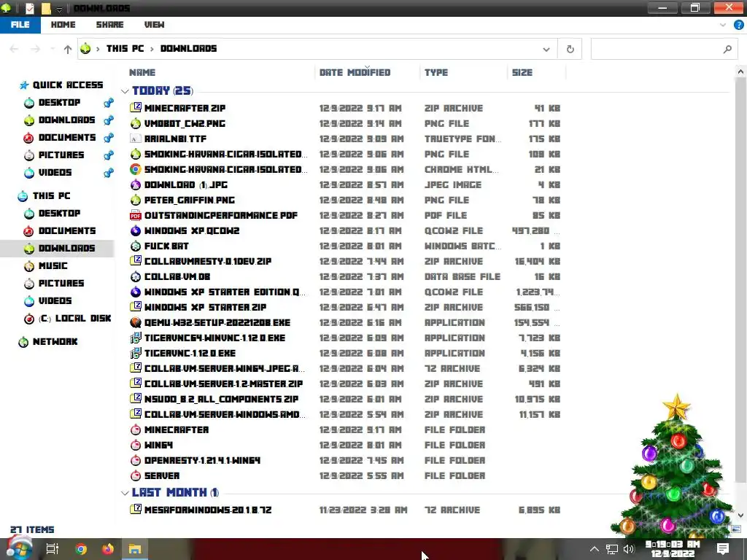Image resolution: width=747 pixels, height=560 pixels.
Task: Select Pictures under Quick access
Action: pyautogui.click(x=61, y=155)
